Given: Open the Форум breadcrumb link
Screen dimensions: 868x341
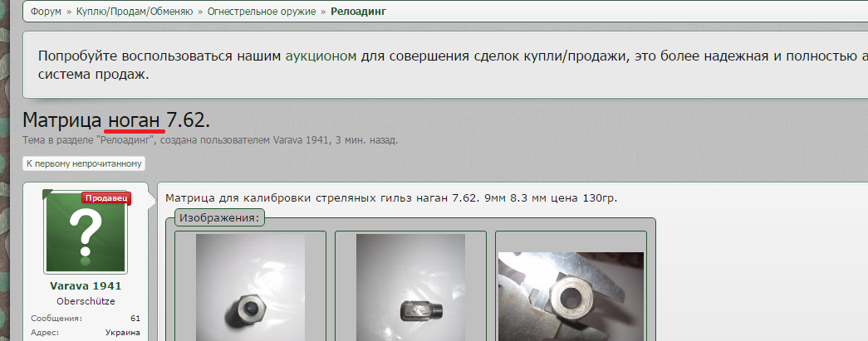Looking at the screenshot, I should [x=46, y=12].
